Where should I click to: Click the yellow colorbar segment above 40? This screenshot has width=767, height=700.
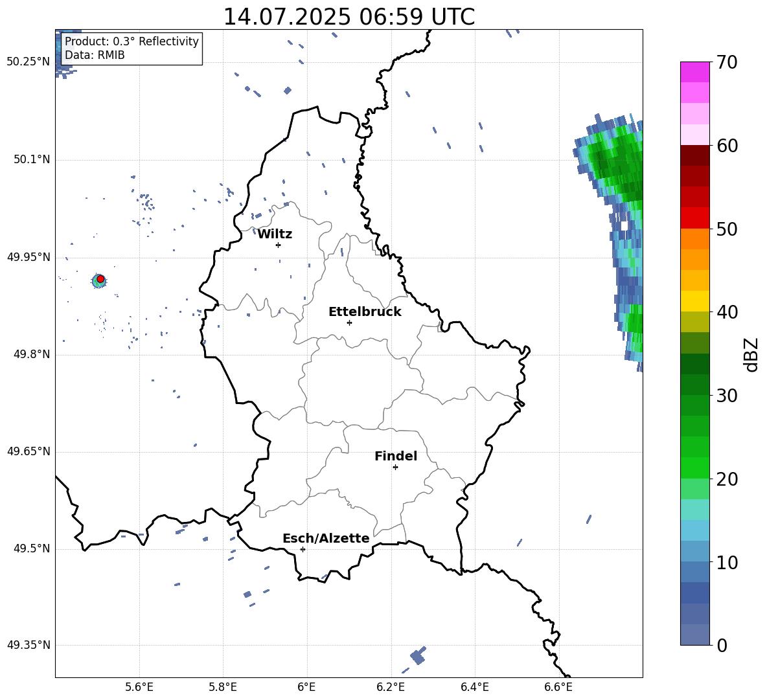coord(694,301)
